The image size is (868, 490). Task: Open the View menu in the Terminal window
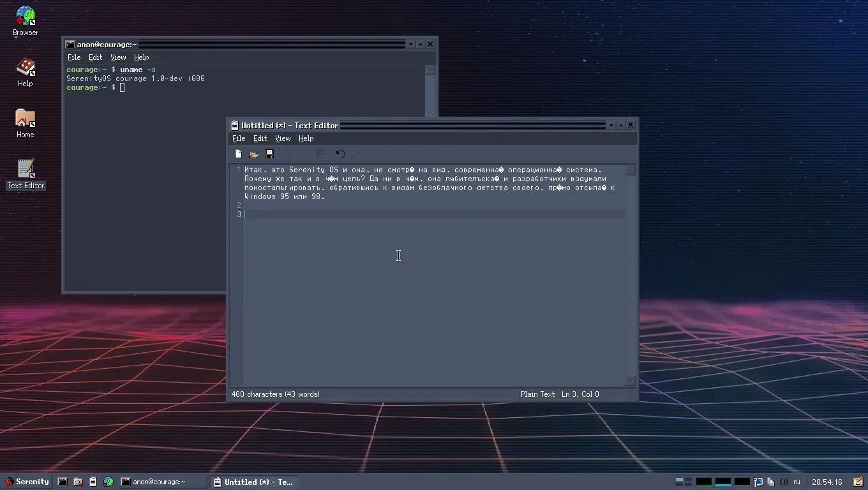point(118,57)
